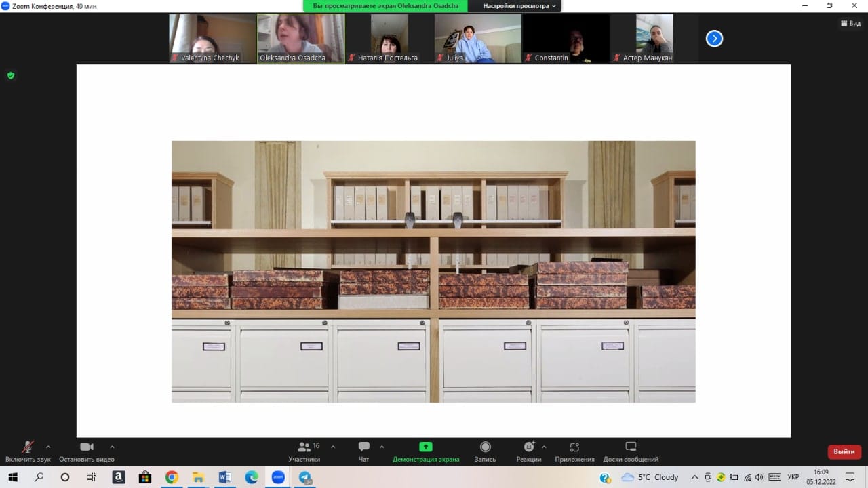The image size is (868, 488).
Task: Switch to Google Chrome in taskbar
Action: (171, 477)
